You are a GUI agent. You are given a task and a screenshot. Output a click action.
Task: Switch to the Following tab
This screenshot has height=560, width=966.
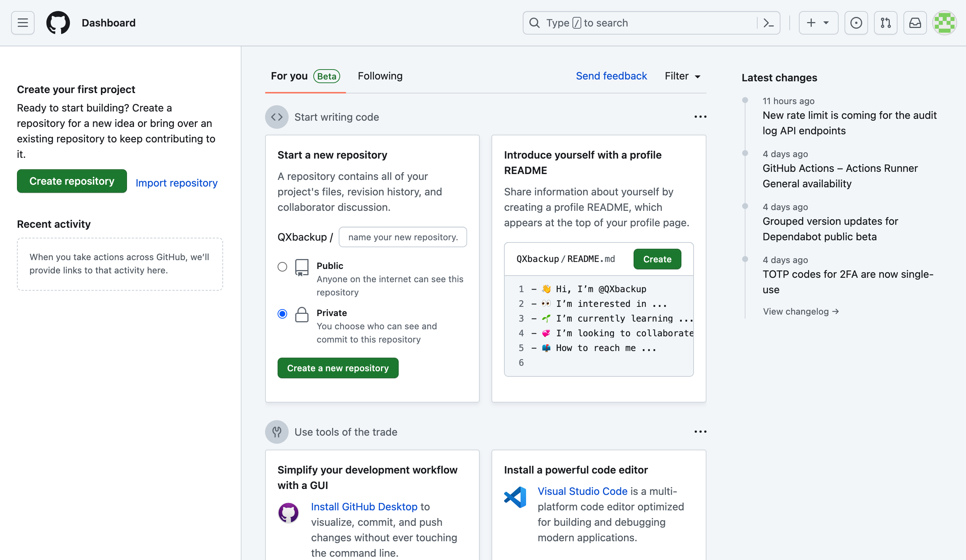click(380, 75)
